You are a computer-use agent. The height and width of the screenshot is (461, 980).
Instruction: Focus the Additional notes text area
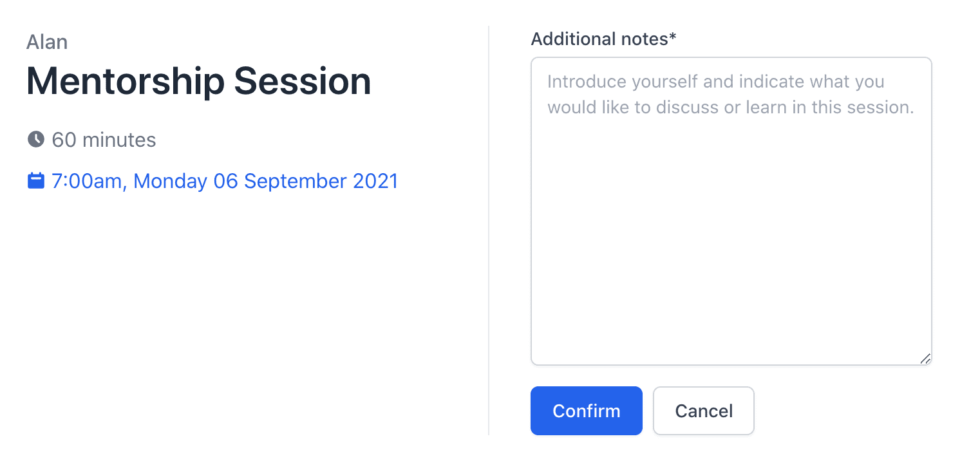tap(731, 211)
